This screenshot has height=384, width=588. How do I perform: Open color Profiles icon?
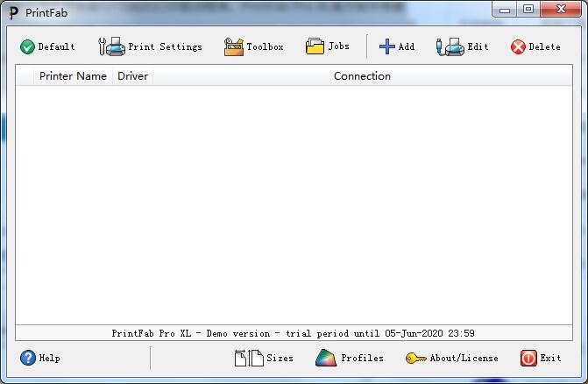click(326, 358)
